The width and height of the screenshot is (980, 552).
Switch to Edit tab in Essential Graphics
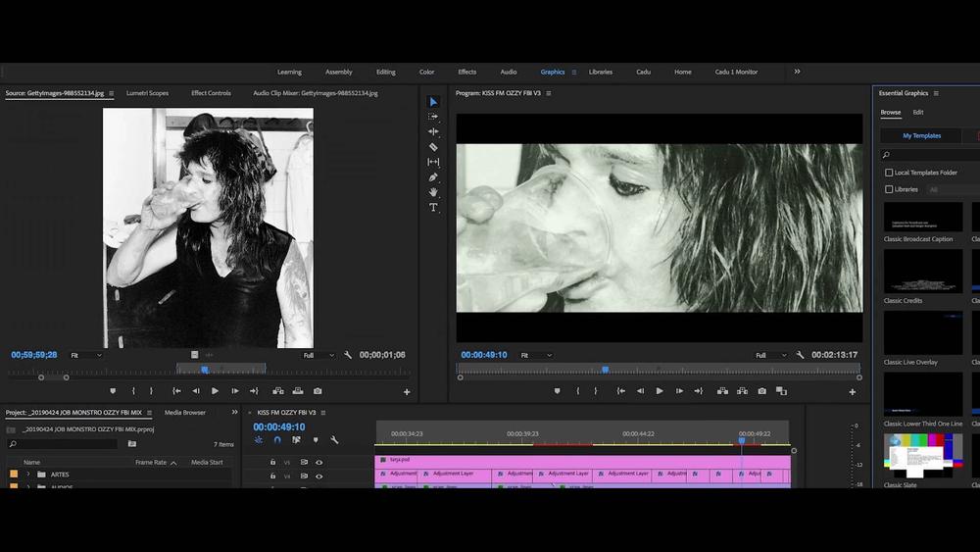pyautogui.click(x=918, y=113)
